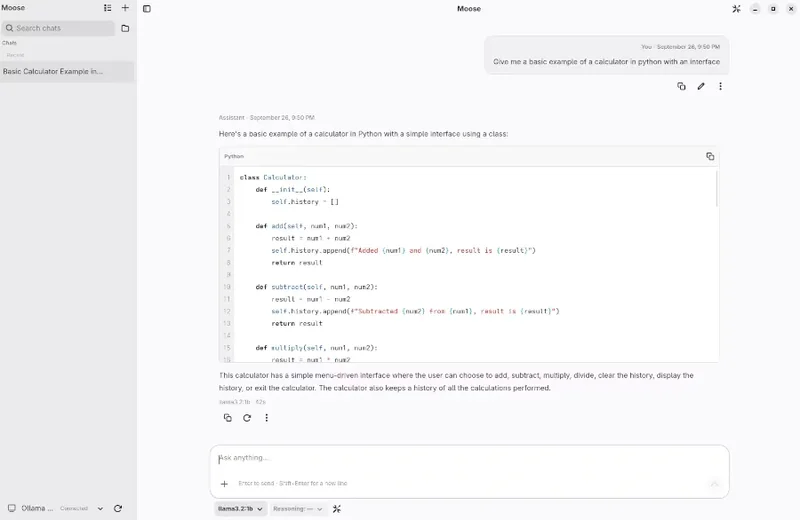Screen dimensions: 800x520
Task: Open more options for assistant response
Action: coord(266,418)
